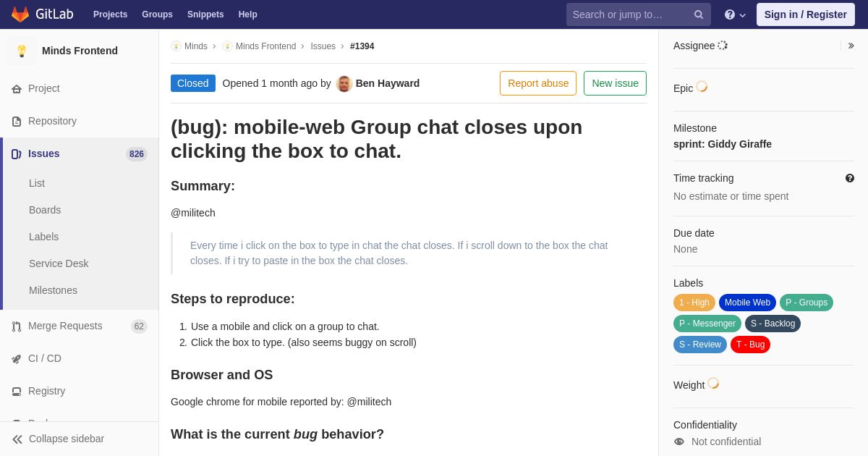Click the P - Messenger label

[x=707, y=324]
